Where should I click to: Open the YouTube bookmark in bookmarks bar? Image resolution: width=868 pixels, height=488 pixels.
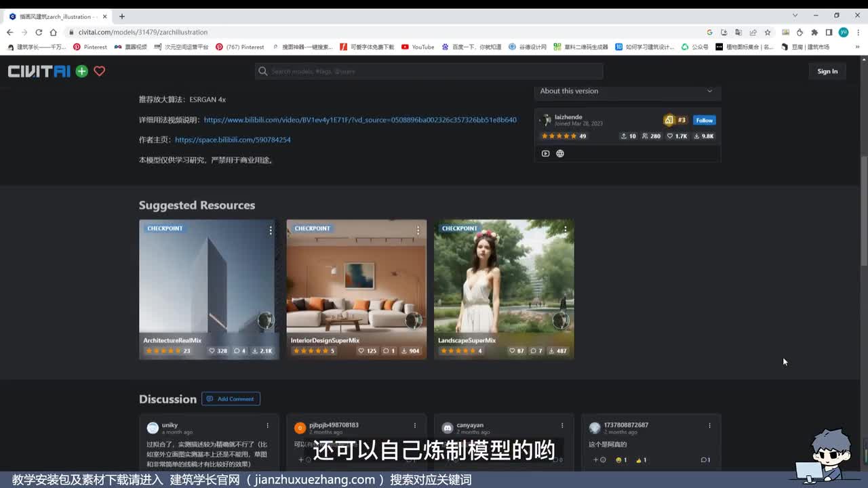pos(418,47)
